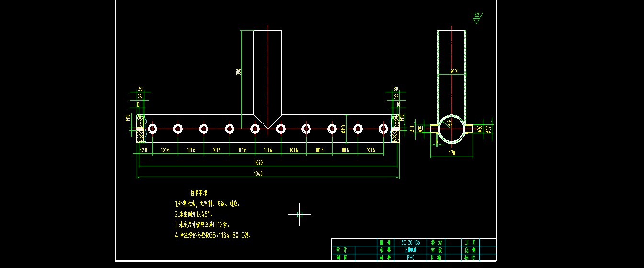The width and height of the screenshot is (644, 268).
Task: Select note 4 mentioning GB/1184-80
Action: [213, 235]
